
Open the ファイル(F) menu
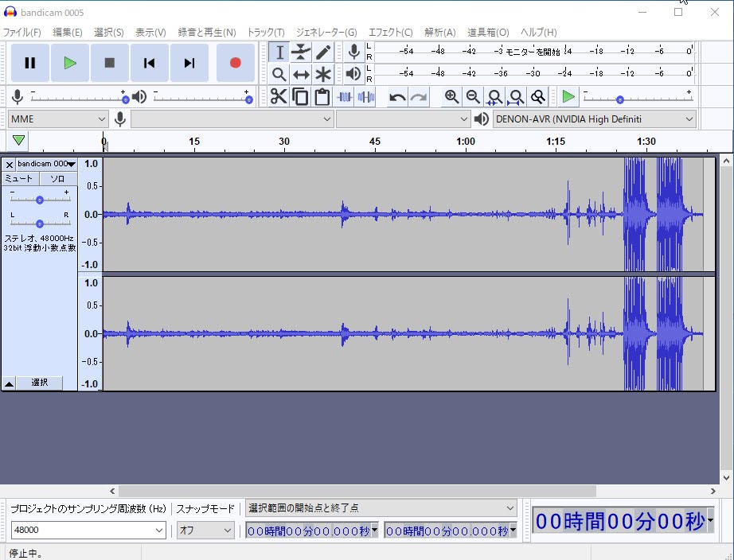22,33
